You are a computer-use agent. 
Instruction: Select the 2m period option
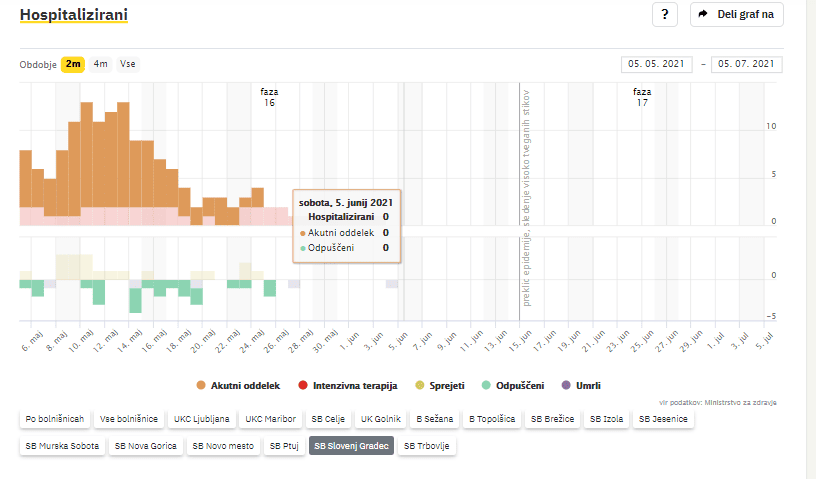[72, 64]
